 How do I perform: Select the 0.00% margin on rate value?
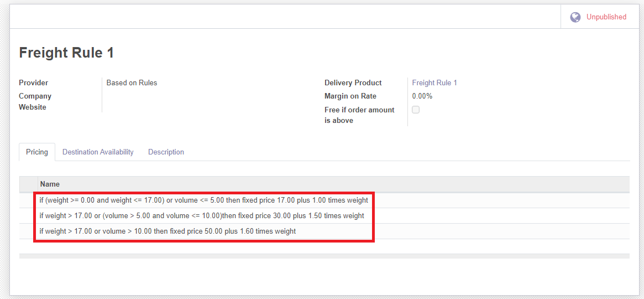(x=422, y=96)
